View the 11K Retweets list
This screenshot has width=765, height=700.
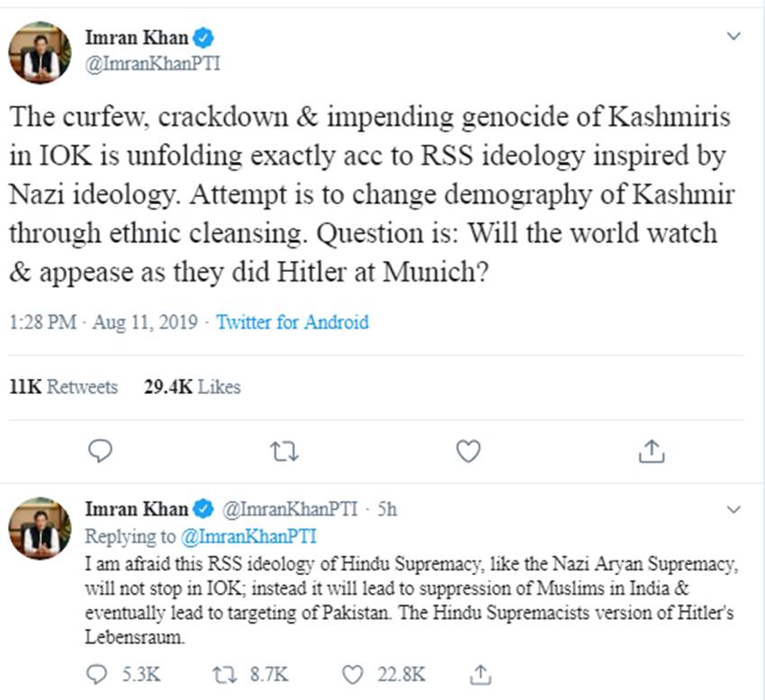point(63,387)
